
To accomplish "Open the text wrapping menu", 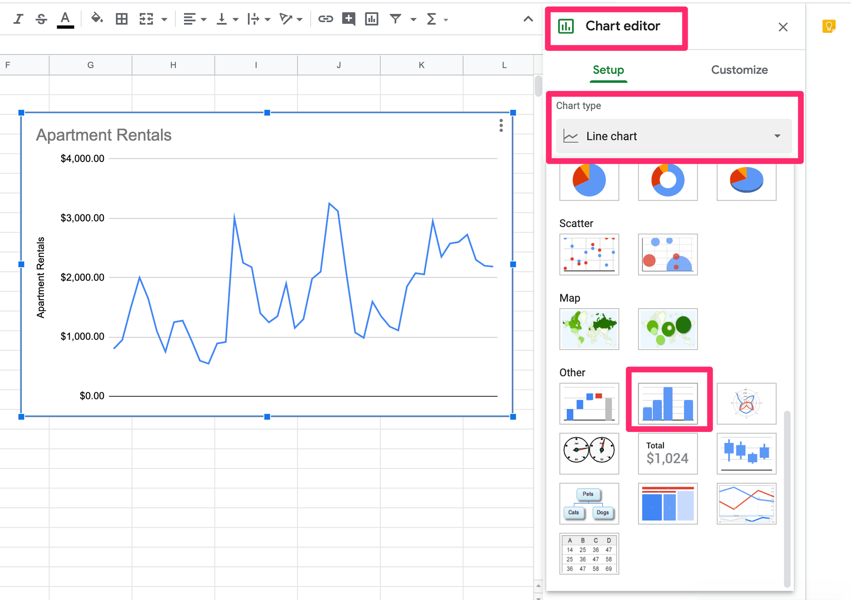I will [x=253, y=19].
